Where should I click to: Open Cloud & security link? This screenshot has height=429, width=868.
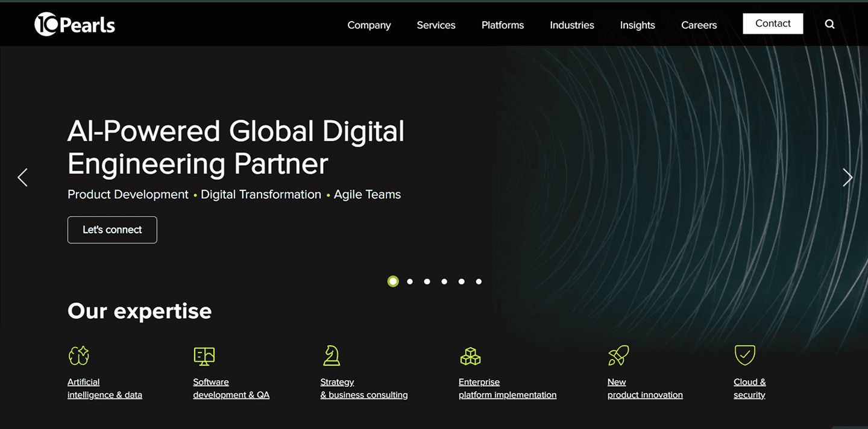750,389
